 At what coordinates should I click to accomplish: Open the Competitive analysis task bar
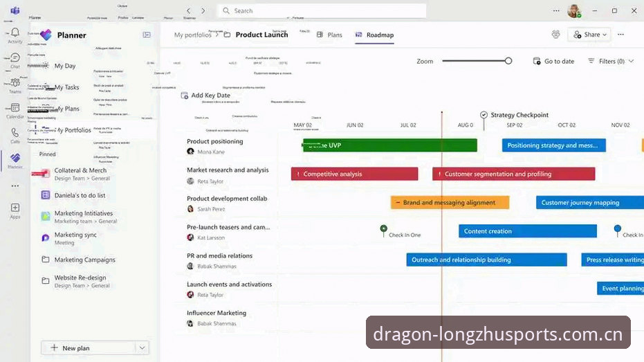pos(354,174)
